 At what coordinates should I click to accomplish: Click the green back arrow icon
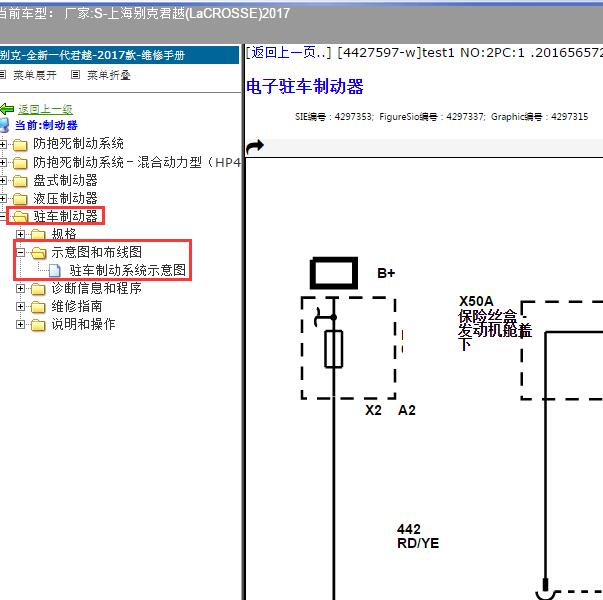coord(7,110)
